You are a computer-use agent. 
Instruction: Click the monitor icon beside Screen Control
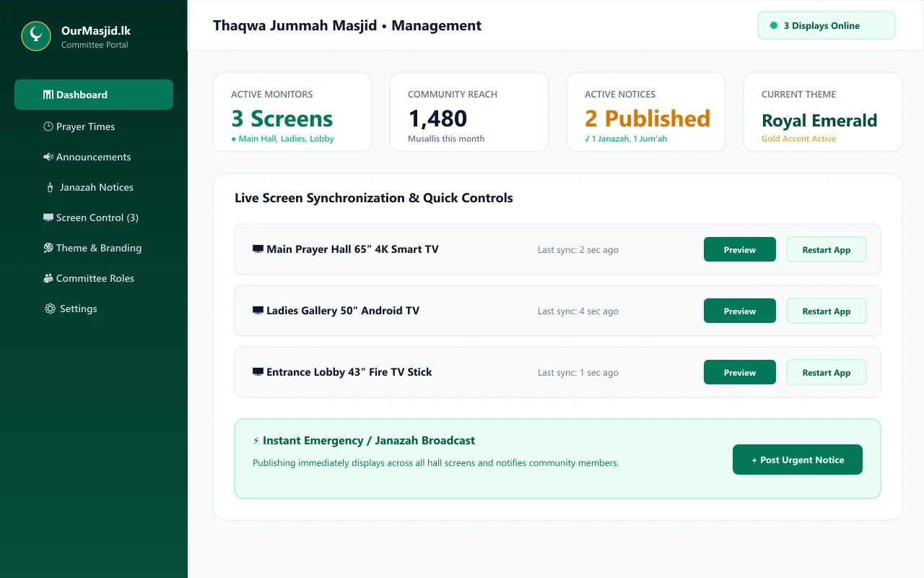point(48,217)
